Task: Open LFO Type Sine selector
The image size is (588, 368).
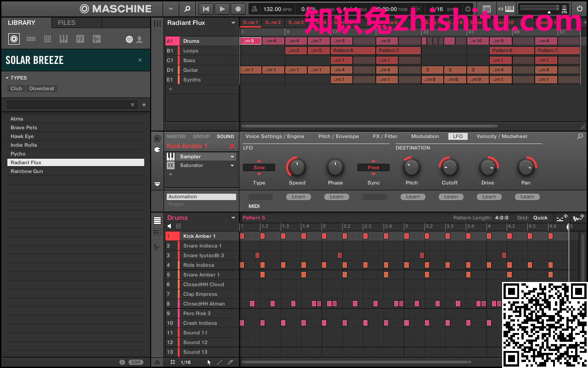Action: pyautogui.click(x=259, y=167)
